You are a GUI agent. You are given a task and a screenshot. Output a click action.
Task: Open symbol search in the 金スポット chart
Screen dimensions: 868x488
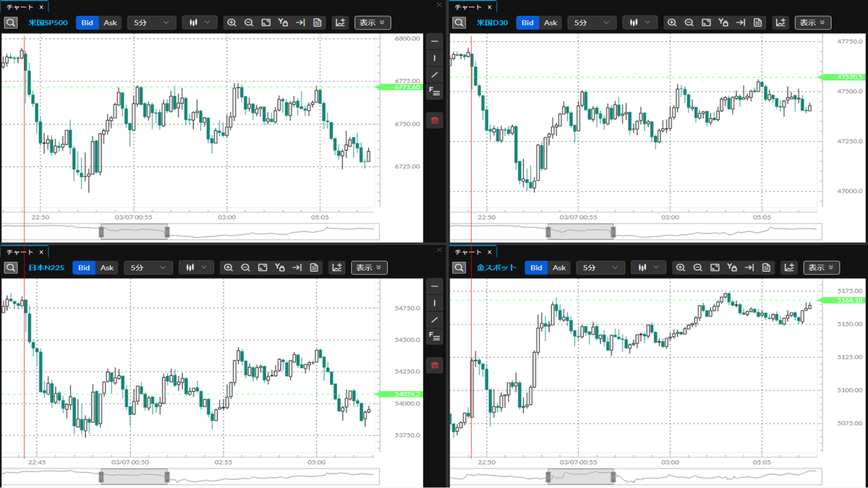[459, 267]
